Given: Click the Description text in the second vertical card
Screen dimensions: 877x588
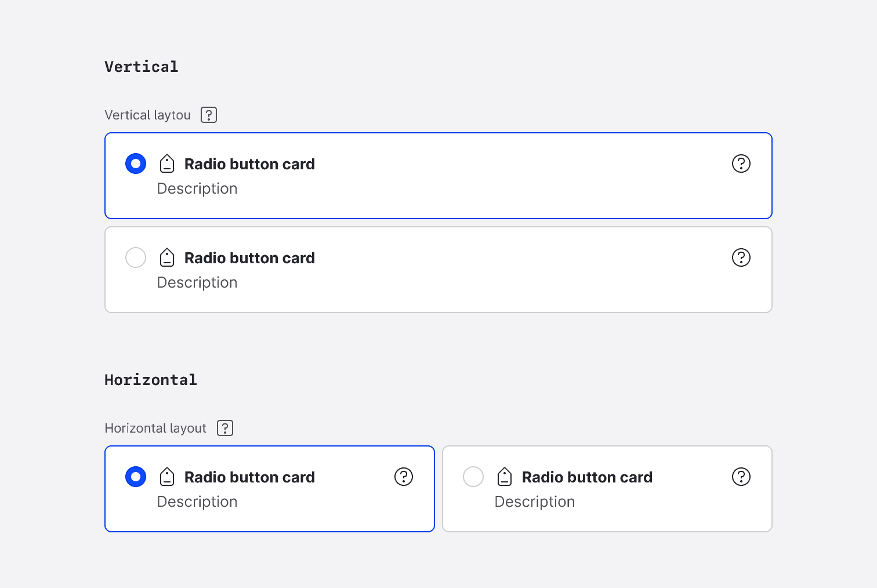Looking at the screenshot, I should pos(197,282).
